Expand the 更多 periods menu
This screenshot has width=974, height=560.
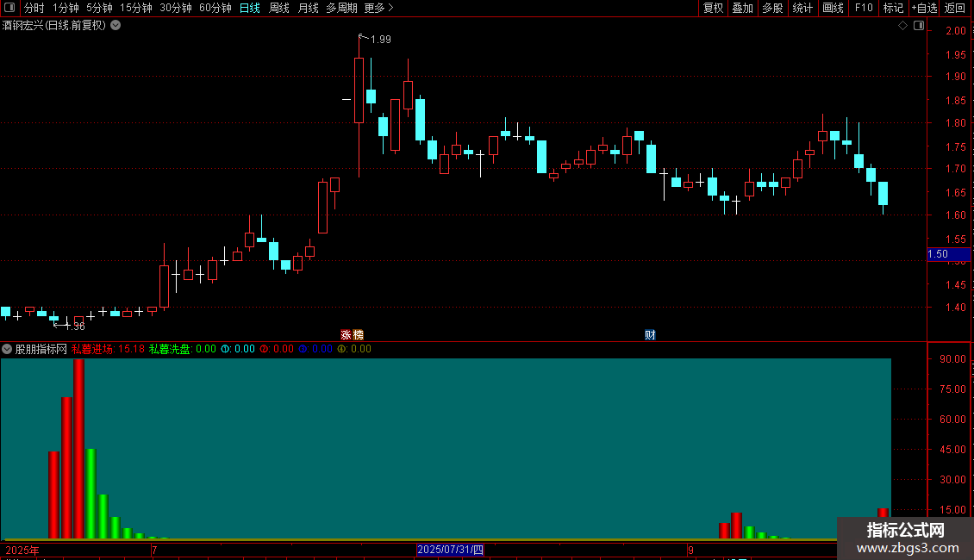(x=378, y=8)
